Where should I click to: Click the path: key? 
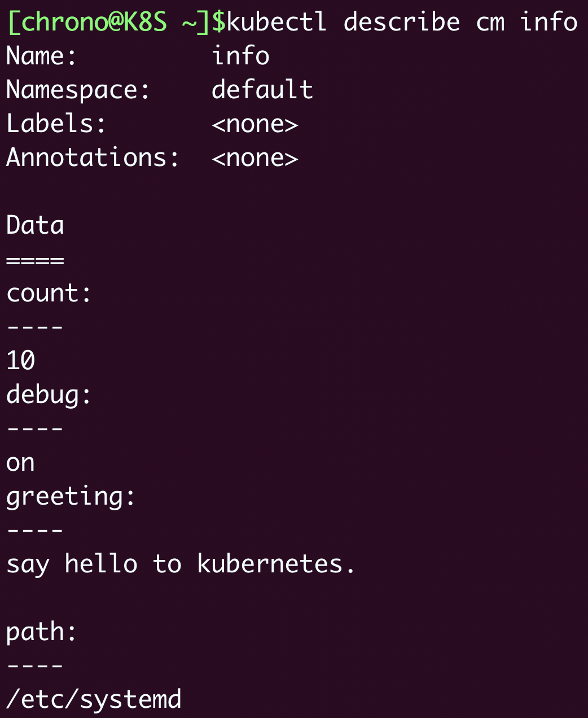41,632
